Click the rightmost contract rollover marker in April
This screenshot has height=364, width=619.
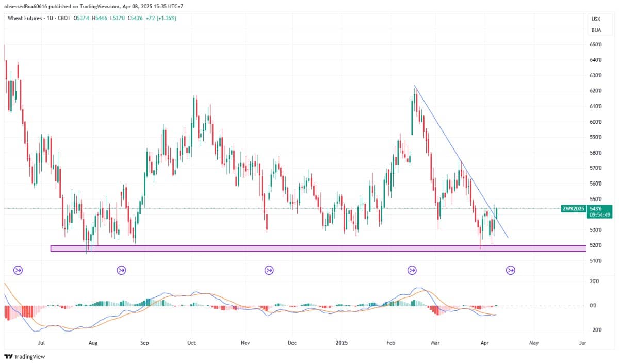tap(510, 270)
